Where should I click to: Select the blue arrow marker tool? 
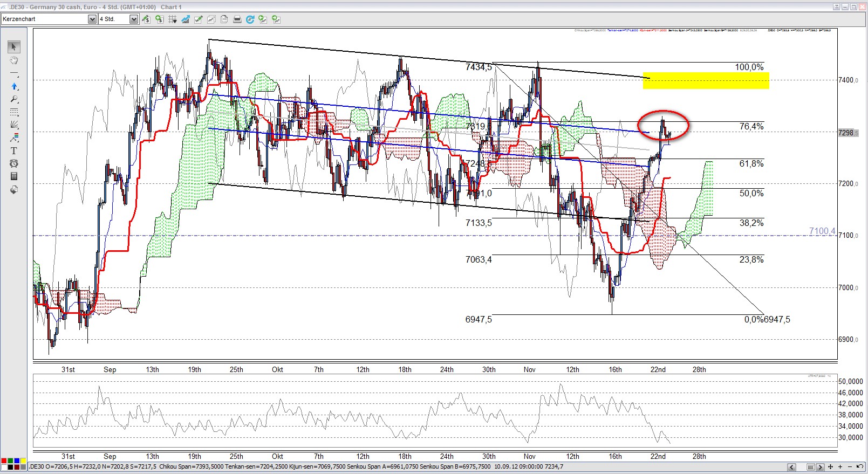14,86
